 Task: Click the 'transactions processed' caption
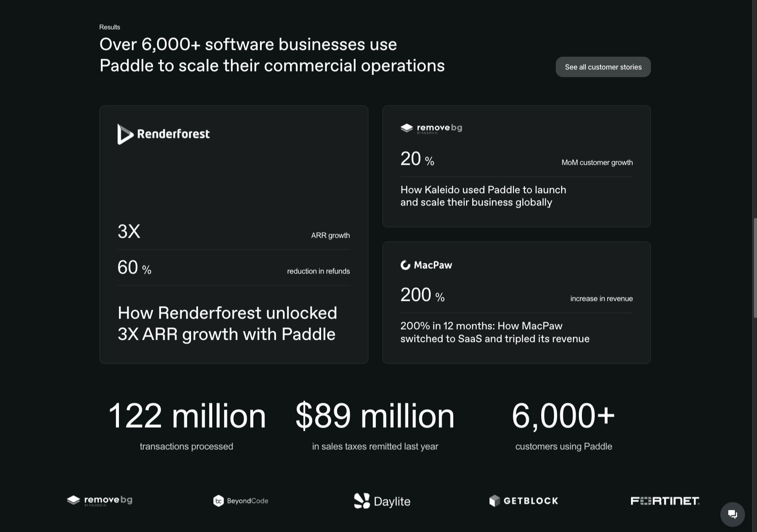[x=187, y=446]
